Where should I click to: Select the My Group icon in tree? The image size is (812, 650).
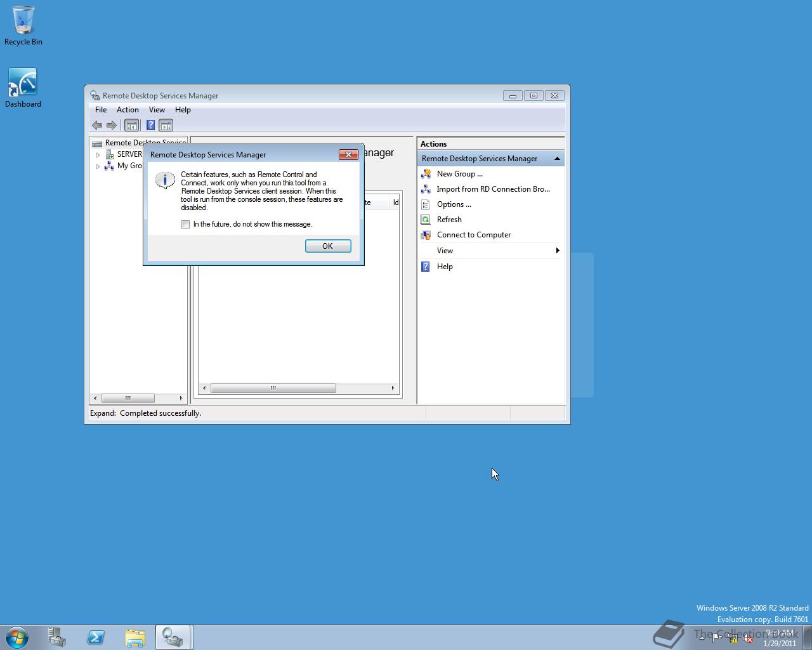tap(109, 166)
